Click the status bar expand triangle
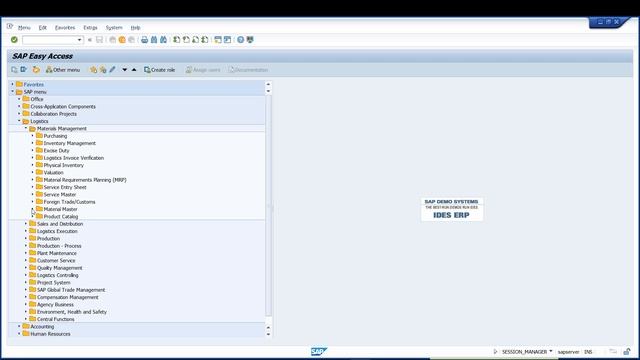The width and height of the screenshot is (640, 360). pos(495,351)
